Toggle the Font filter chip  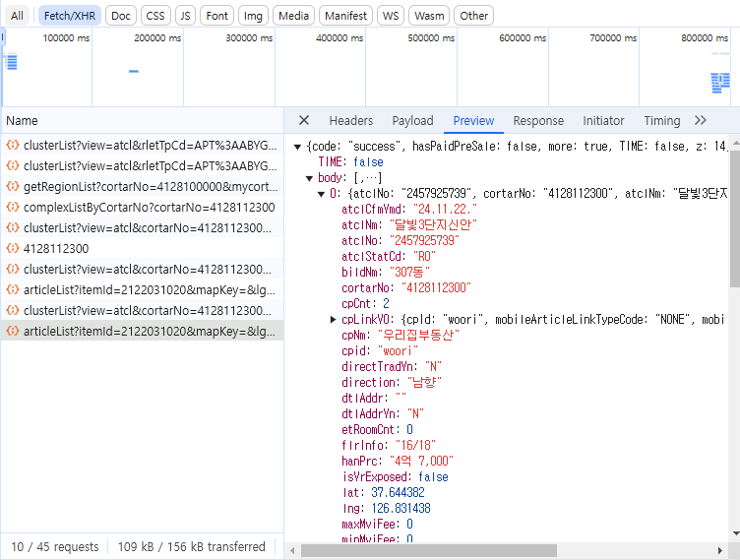[x=216, y=16]
